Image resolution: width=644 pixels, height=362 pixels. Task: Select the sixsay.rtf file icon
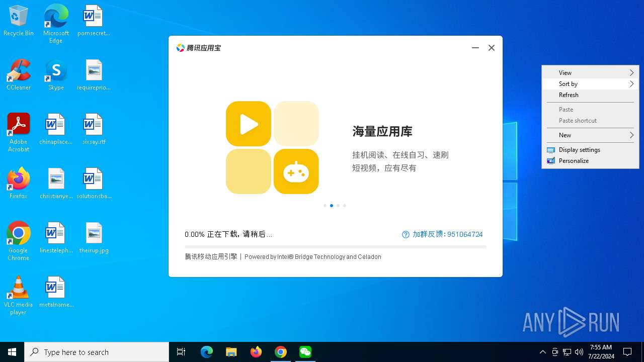(x=94, y=129)
